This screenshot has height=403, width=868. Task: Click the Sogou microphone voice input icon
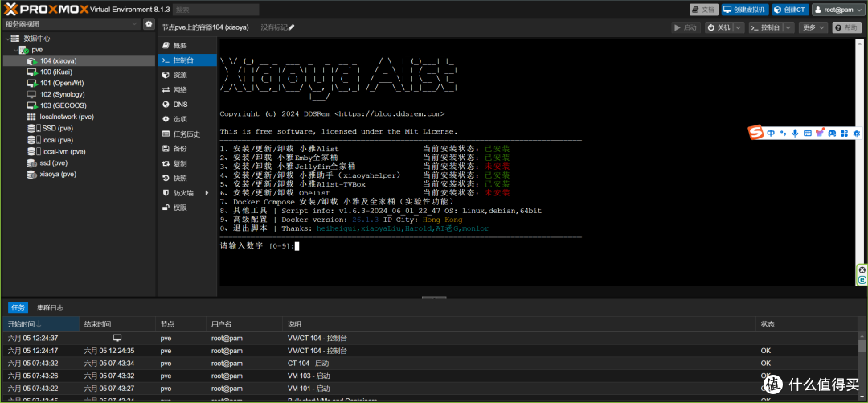pos(795,133)
